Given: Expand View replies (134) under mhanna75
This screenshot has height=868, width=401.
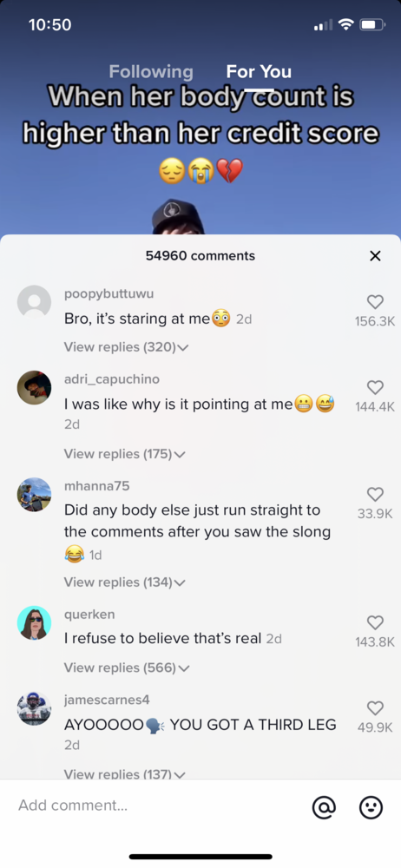Looking at the screenshot, I should tap(125, 582).
